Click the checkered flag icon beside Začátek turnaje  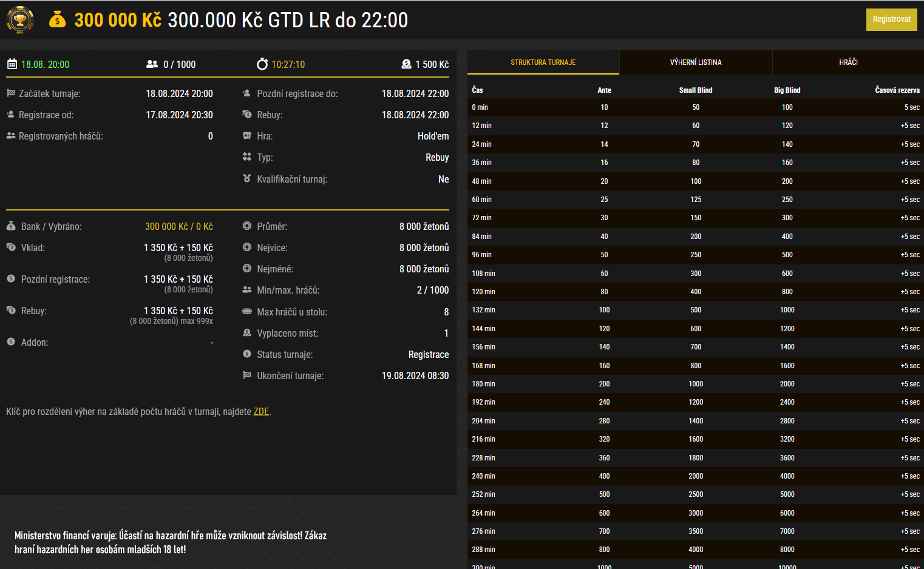point(11,93)
